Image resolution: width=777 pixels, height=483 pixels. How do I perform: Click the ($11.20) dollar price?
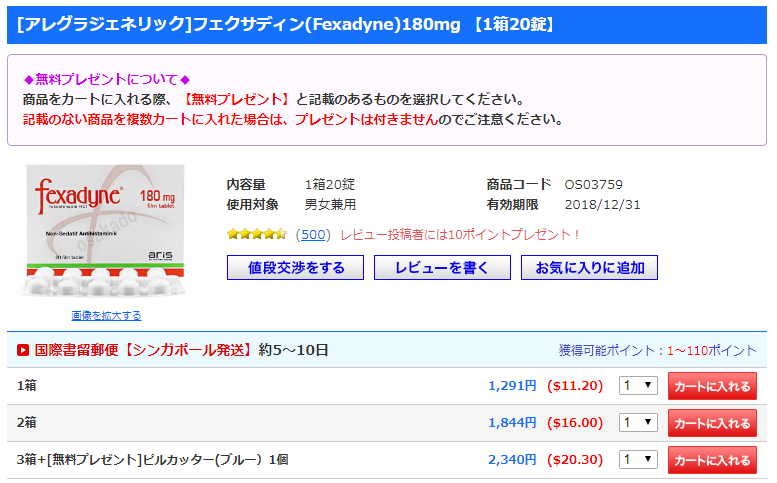click(575, 385)
